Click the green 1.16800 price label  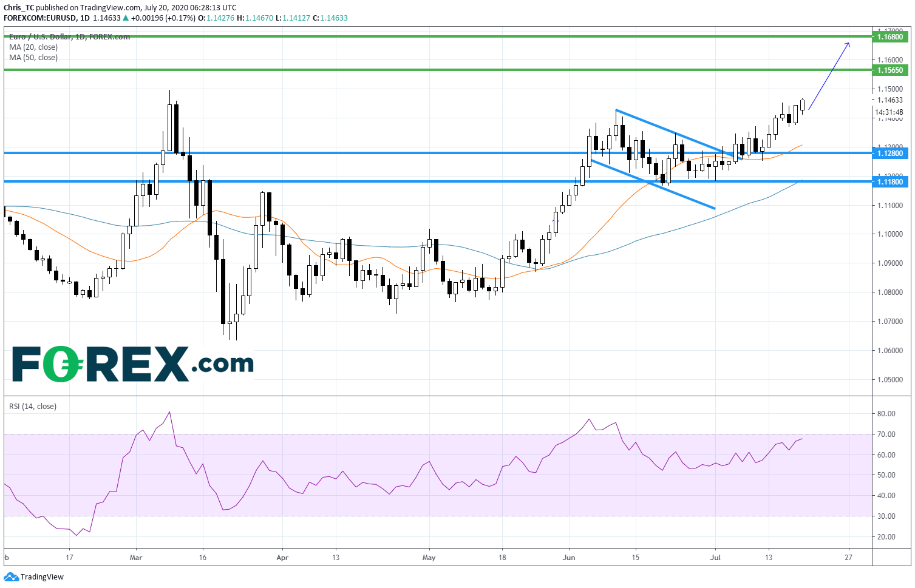point(890,37)
